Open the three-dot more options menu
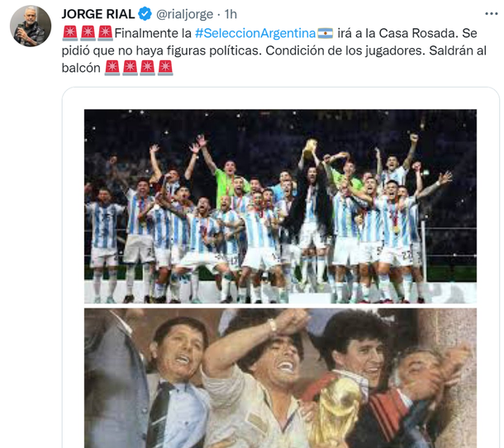The height and width of the screenshot is (448, 504). [x=491, y=14]
